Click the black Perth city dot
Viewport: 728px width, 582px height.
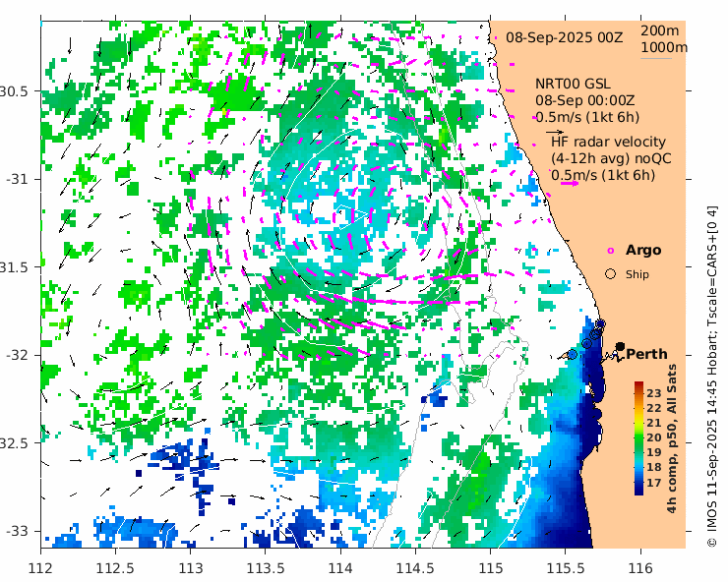[x=620, y=346]
